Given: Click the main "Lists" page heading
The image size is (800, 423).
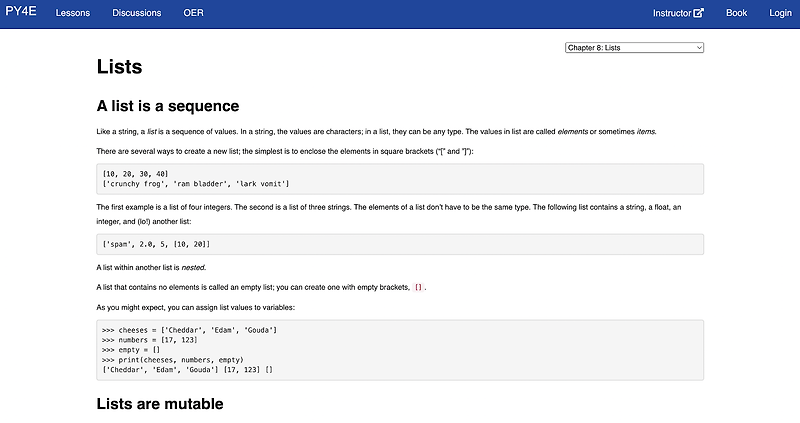Looking at the screenshot, I should point(119,67).
